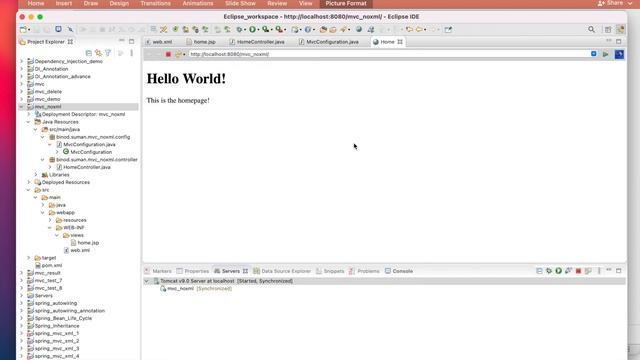
Task: Click the Debug bug toolbar icon
Action: tap(240, 29)
